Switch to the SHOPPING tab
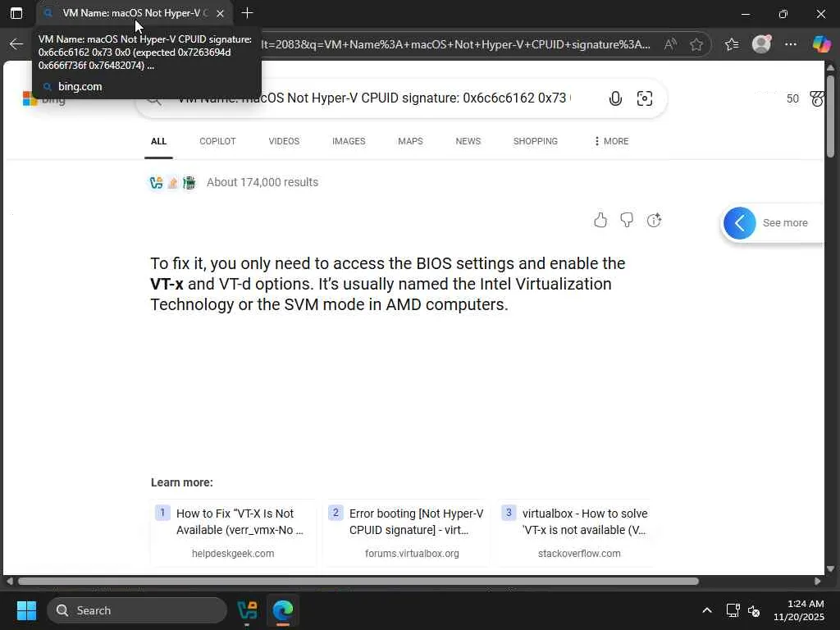Viewport: 840px width, 630px height. point(535,141)
